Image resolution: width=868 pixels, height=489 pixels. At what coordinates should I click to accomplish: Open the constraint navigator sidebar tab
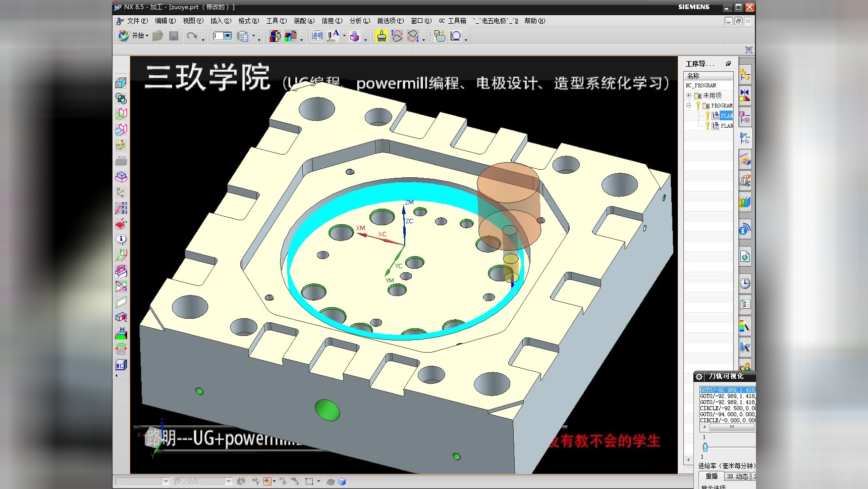(745, 95)
